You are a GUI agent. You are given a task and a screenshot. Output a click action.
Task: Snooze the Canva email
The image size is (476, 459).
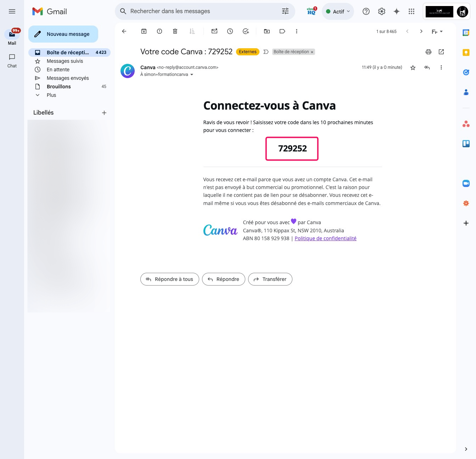point(230,31)
